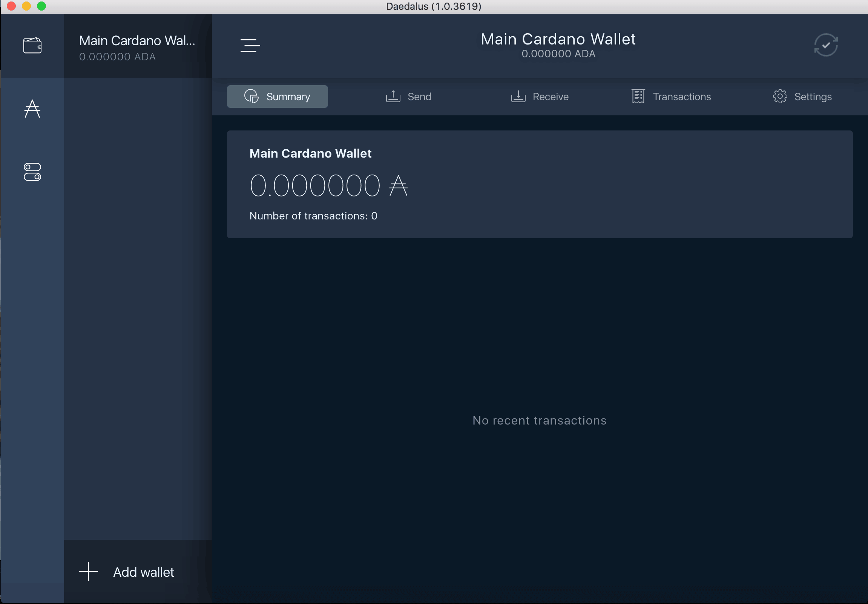
Task: Expand the transactions filter expander
Action: [251, 45]
